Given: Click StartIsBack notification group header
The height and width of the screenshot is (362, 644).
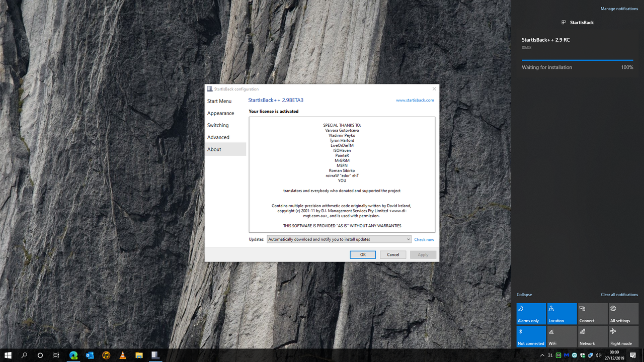Looking at the screenshot, I should pos(578,23).
